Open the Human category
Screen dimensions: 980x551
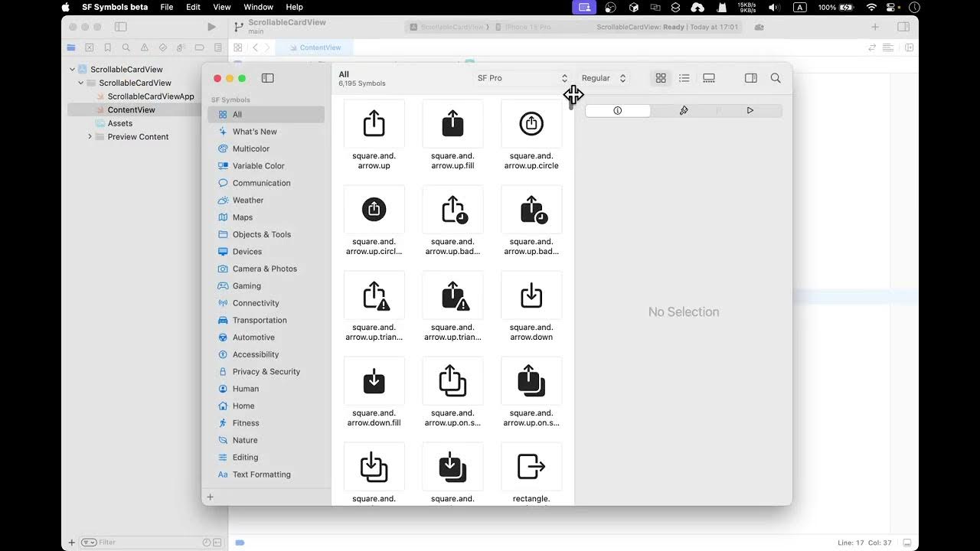click(266, 389)
